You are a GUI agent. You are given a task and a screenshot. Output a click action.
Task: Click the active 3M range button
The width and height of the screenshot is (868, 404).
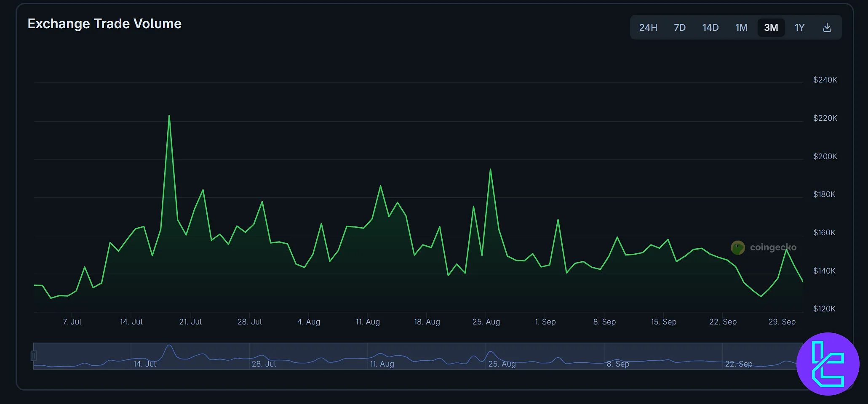pyautogui.click(x=771, y=28)
